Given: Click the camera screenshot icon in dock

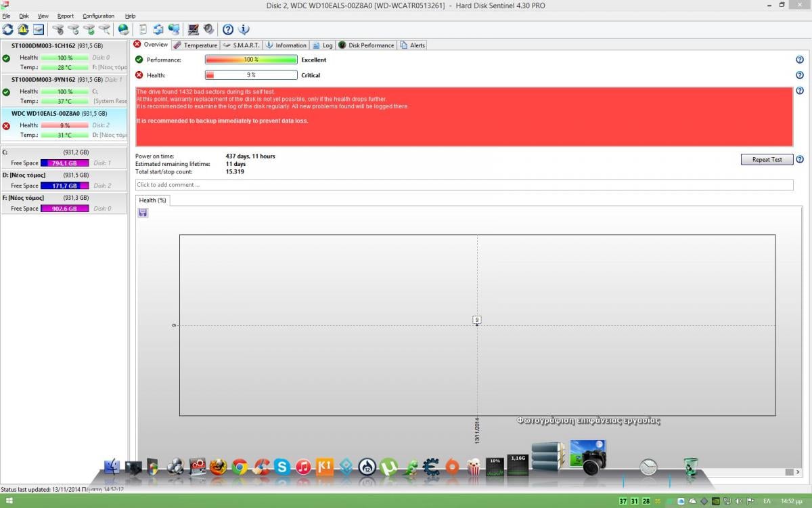Looking at the screenshot, I should click(588, 457).
